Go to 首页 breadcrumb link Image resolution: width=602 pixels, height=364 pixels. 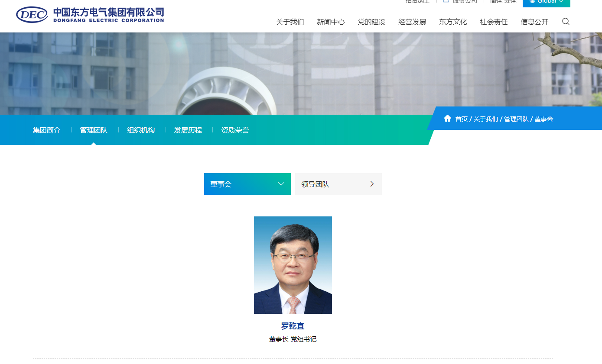462,119
